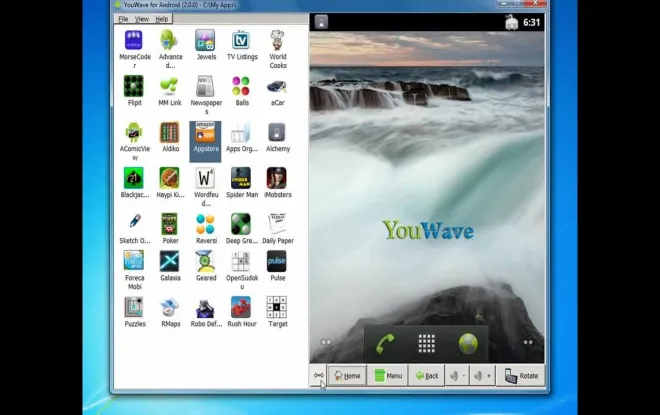The image size is (660, 415).
Task: Select the Target puzzle icon
Action: click(277, 307)
